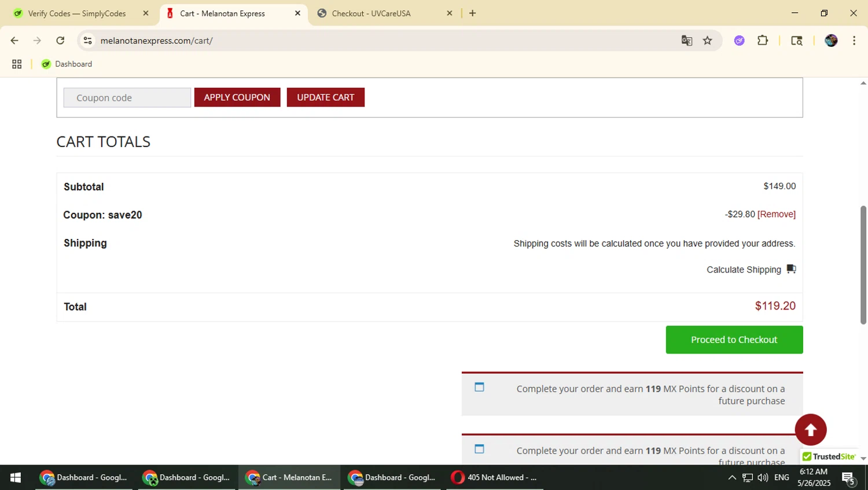Open the Extensions puzzle menu
868x490 pixels.
763,40
